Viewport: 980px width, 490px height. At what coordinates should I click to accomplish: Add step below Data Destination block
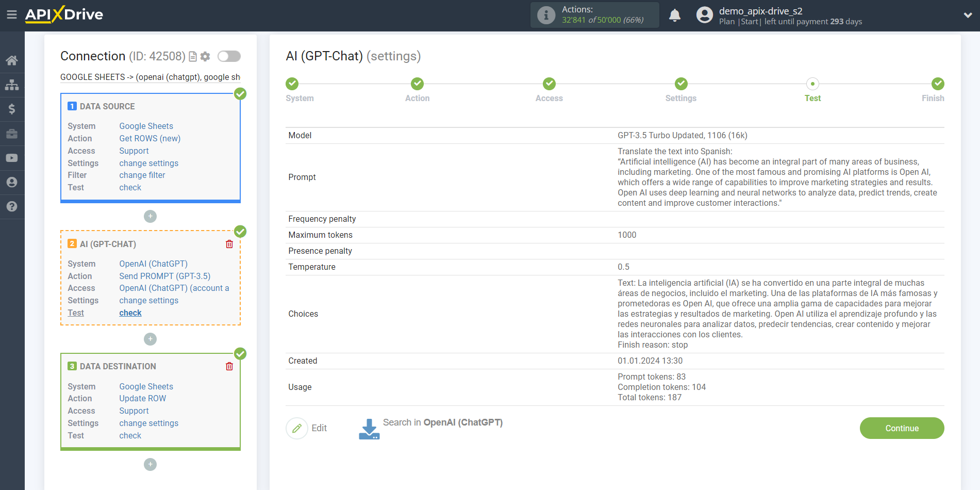[x=150, y=464]
